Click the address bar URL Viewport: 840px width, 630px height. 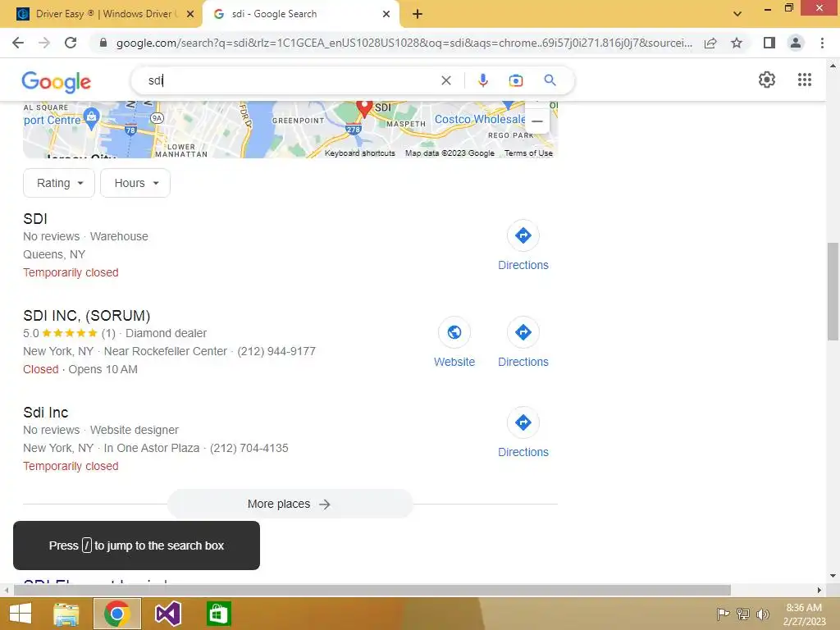[404, 43]
